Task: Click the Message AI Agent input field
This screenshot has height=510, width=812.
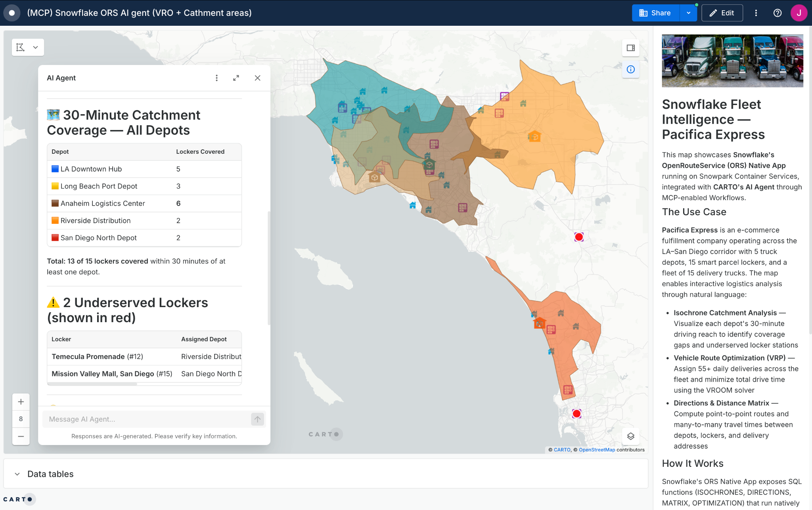Action: tap(146, 419)
